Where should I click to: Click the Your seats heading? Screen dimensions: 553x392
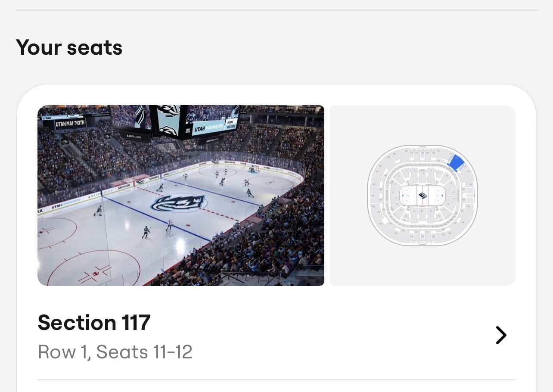[x=69, y=47]
